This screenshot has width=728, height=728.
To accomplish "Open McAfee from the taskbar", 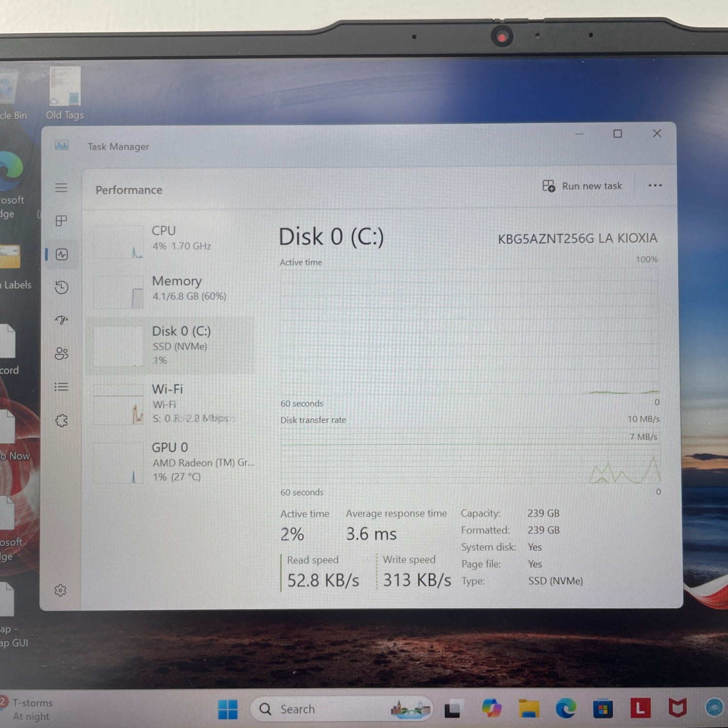I will click(x=678, y=708).
